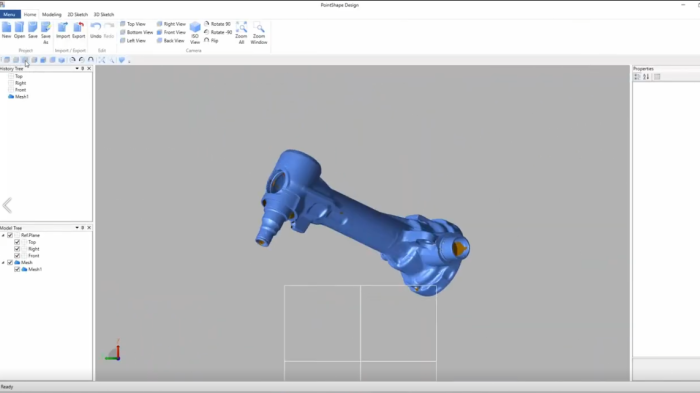This screenshot has width=700, height=393.
Task: Toggle the Front plane checkbox in Model Tree
Action: click(17, 256)
